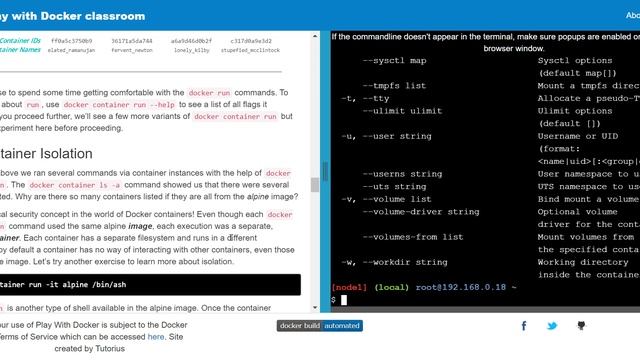
Task: Click the '-v, --volume list' terminal line
Action: 386,199
